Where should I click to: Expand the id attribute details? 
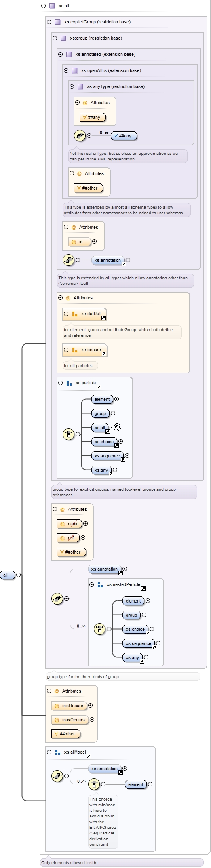coord(94,241)
